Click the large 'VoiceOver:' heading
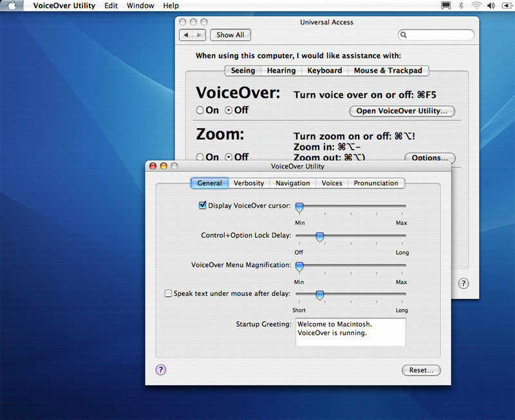 pos(238,93)
